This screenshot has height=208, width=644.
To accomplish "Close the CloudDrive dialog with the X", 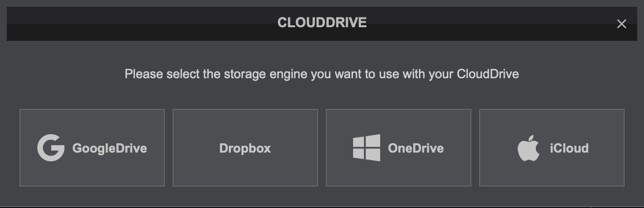I will tap(621, 24).
